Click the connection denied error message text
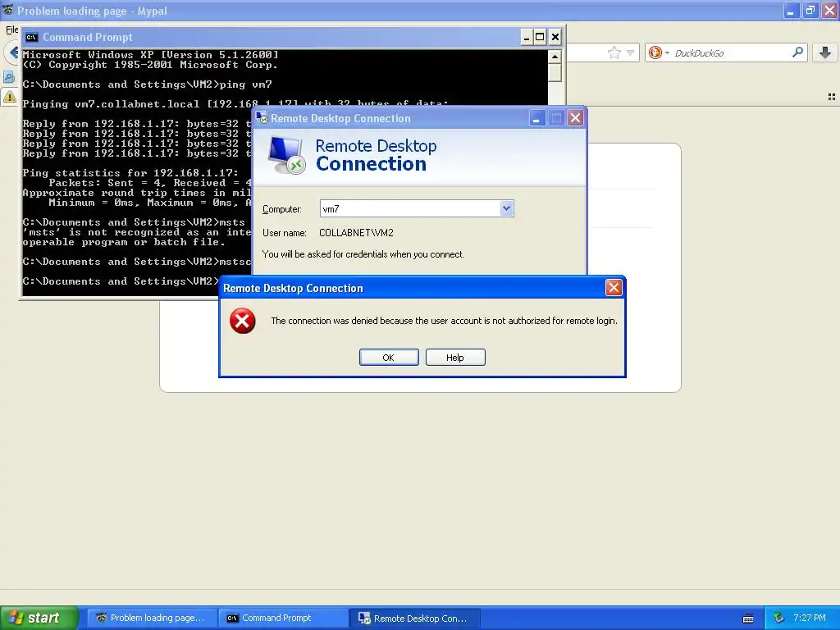The image size is (840, 630). click(444, 321)
